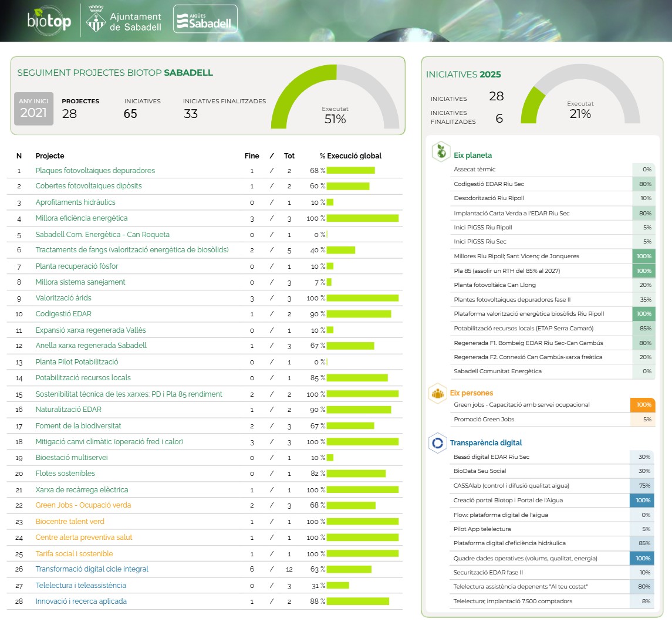Sort by % Execució global column header
Image resolution: width=672 pixels, height=622 pixels.
click(350, 156)
